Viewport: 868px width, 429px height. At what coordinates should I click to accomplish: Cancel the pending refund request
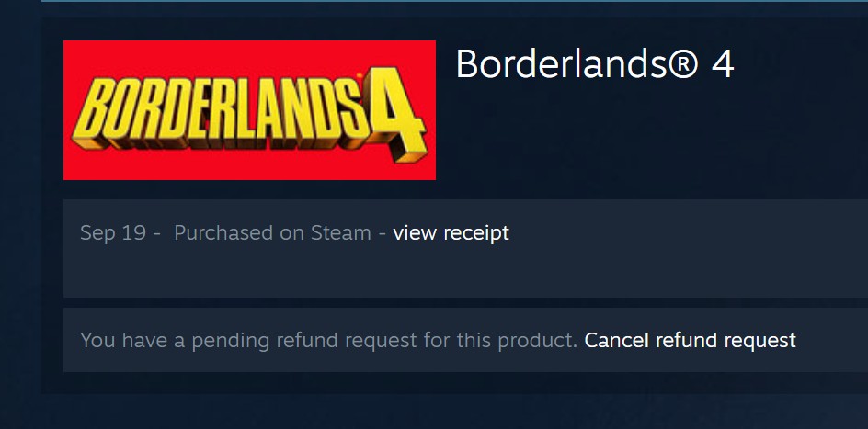click(x=690, y=340)
